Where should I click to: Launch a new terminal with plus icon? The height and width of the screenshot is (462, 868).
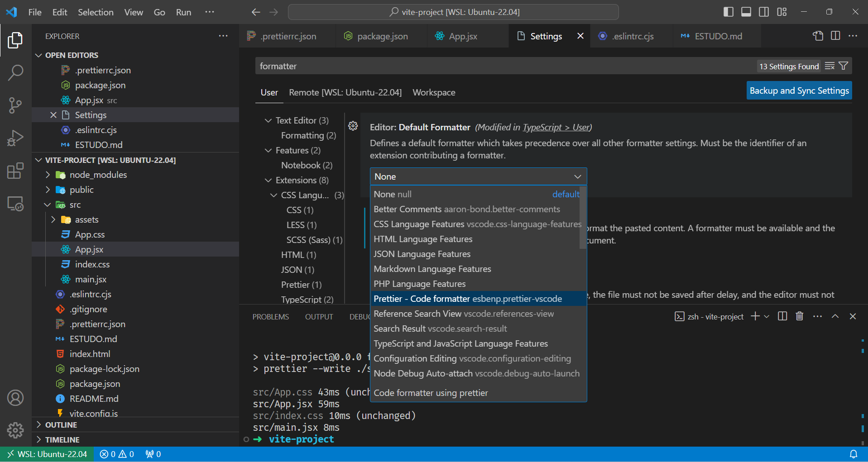pyautogui.click(x=755, y=316)
